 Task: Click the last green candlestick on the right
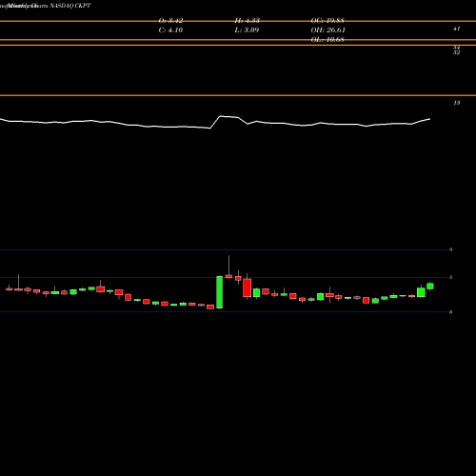(430, 287)
